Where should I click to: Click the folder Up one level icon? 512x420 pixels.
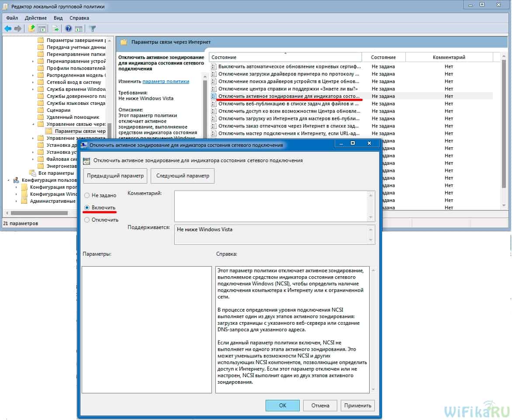coord(31,29)
